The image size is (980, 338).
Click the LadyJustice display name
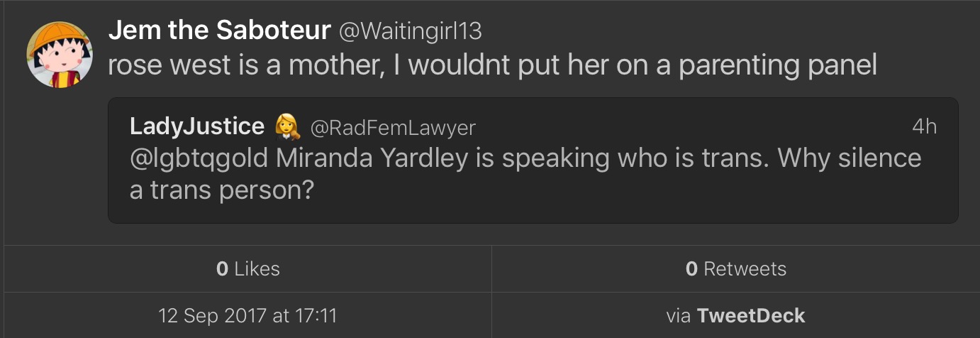coord(196,126)
